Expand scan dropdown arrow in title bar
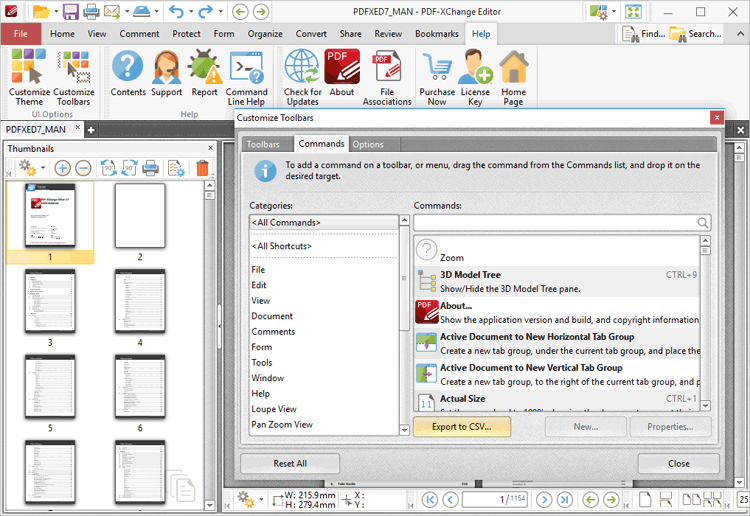The image size is (750, 516). point(156,11)
